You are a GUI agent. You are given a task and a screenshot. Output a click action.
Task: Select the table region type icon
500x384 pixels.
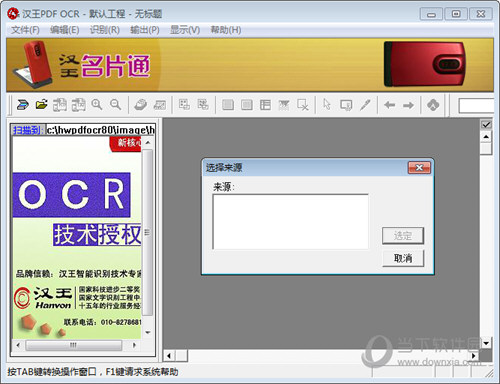tap(265, 105)
